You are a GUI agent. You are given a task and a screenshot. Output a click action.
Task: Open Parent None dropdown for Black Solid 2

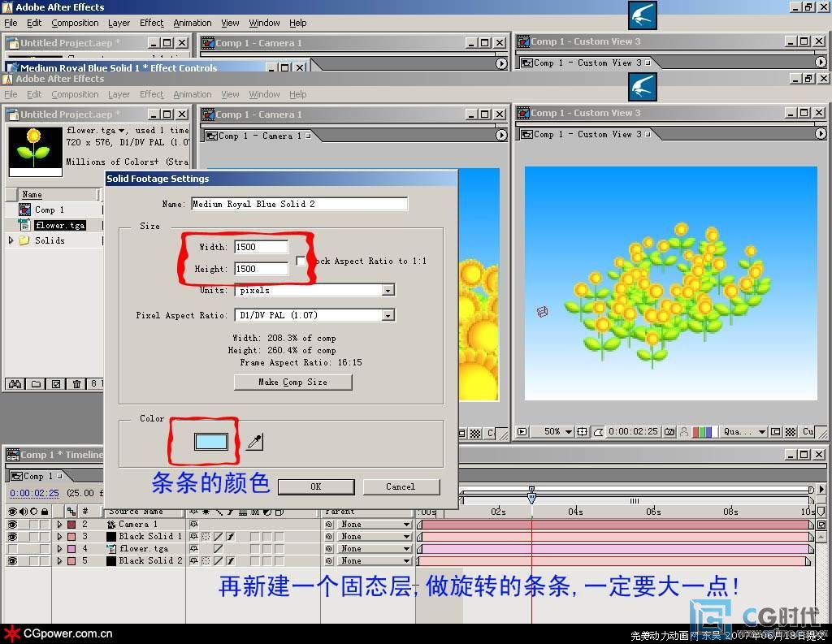(375, 560)
